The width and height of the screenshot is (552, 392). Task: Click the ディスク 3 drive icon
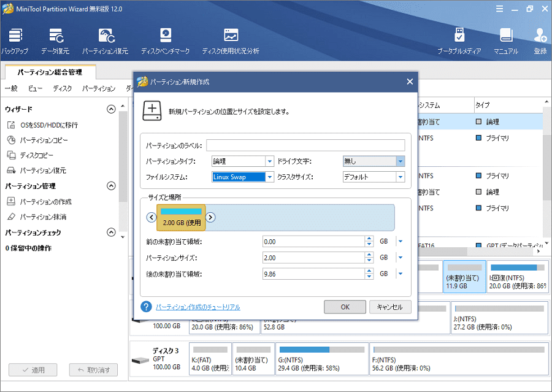(140, 361)
